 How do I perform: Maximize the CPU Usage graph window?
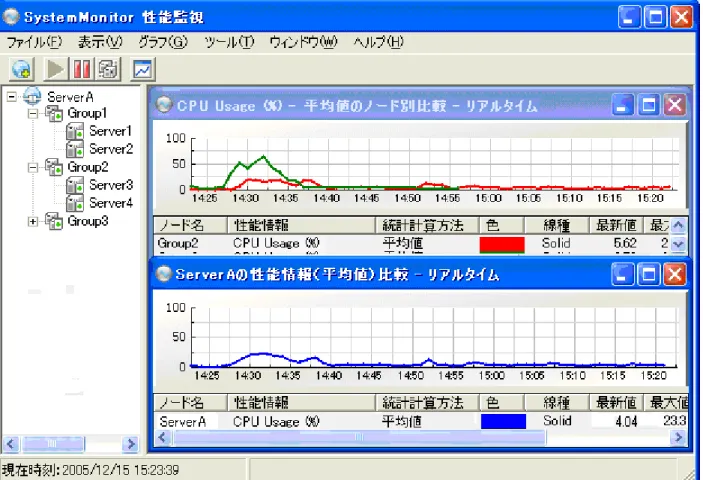pyautogui.click(x=649, y=105)
